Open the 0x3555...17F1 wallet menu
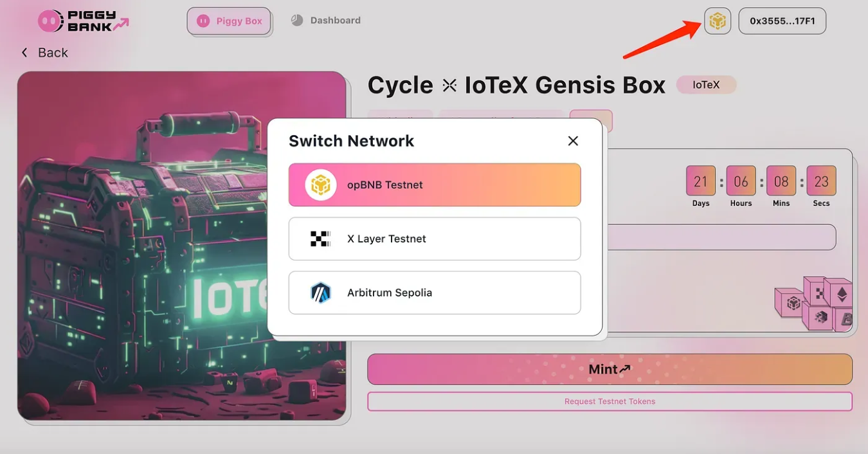 point(782,21)
